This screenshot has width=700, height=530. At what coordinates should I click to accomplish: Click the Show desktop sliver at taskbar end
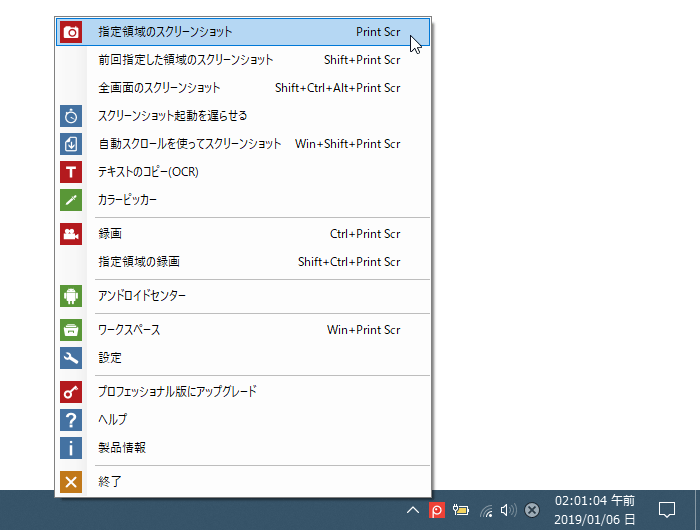pos(697,510)
